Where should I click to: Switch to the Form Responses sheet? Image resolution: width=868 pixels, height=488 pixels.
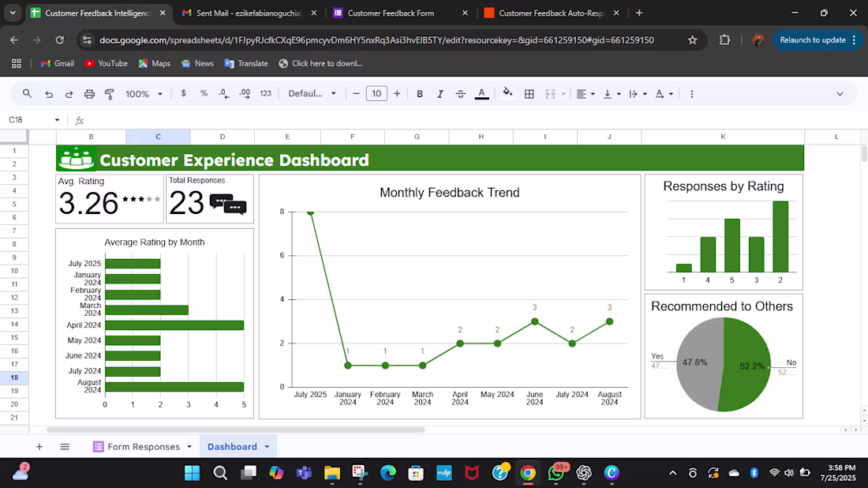143,447
